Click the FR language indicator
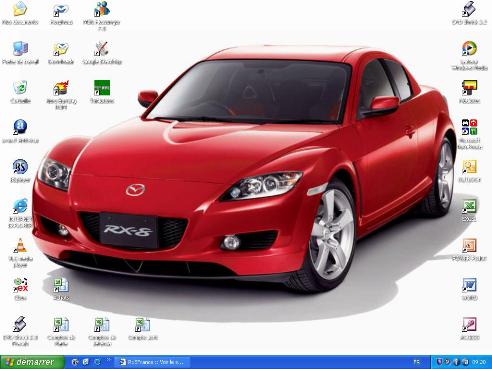 pos(417,362)
